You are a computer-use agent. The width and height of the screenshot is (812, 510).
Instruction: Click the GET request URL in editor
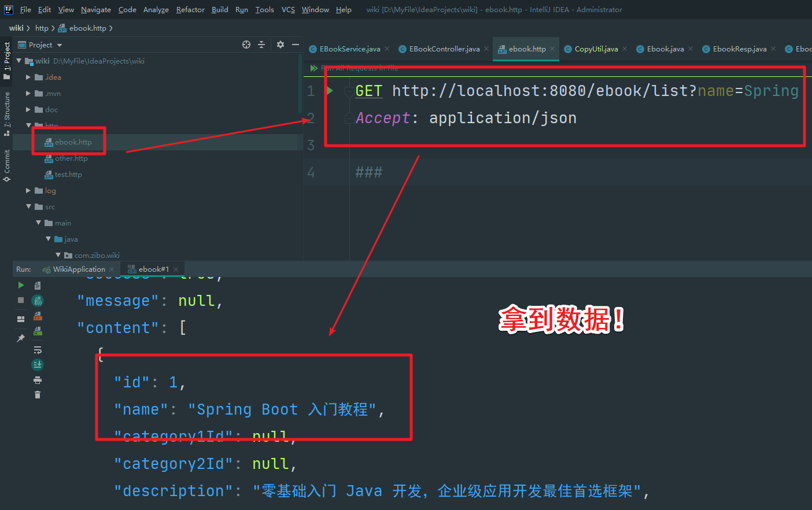(x=595, y=91)
